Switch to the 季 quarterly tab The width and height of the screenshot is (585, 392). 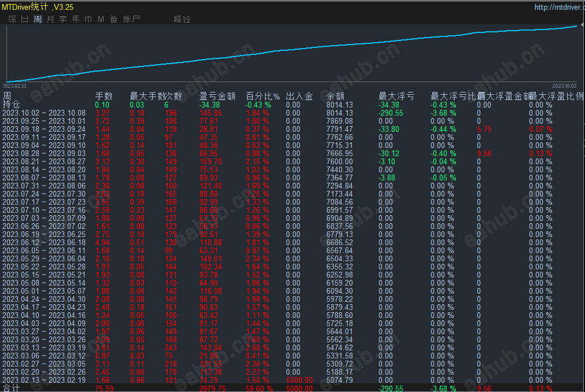point(63,19)
